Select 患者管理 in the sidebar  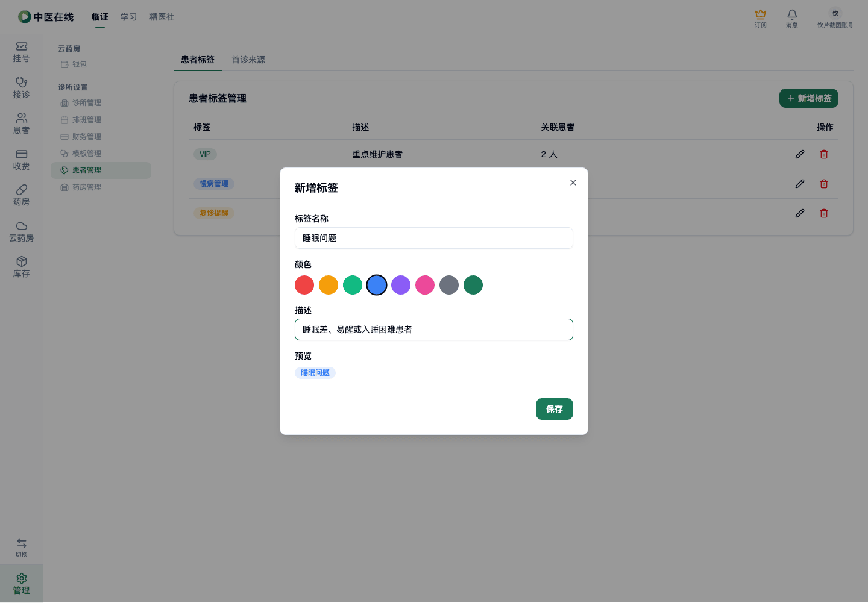101,170
